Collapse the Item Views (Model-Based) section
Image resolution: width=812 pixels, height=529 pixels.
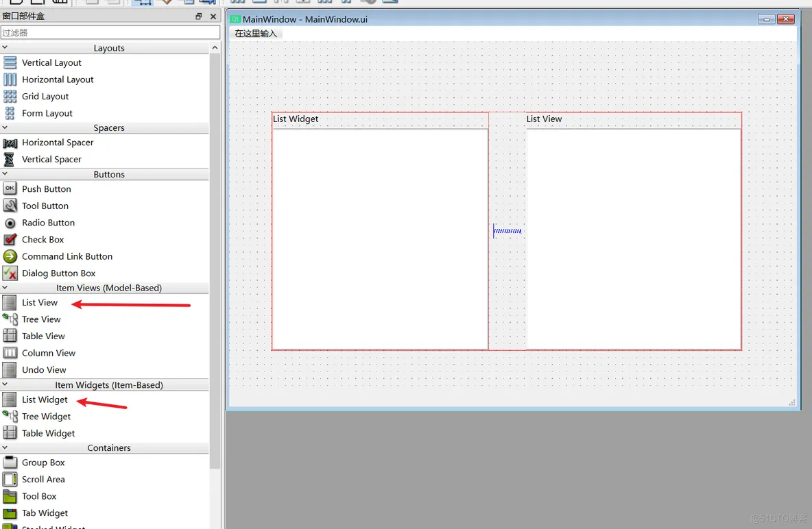[5, 288]
